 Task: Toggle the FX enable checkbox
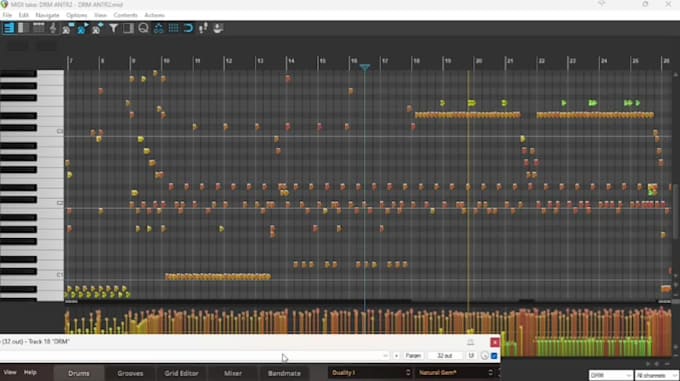click(x=494, y=355)
